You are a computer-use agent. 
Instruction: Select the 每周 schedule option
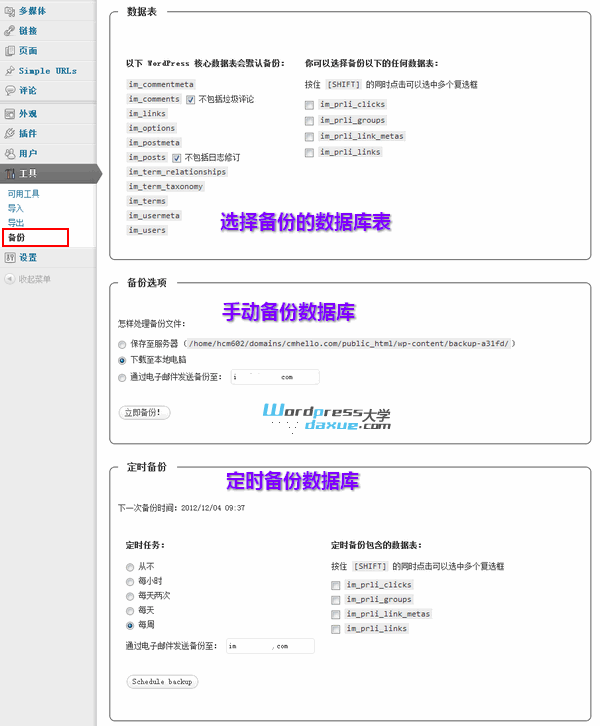point(130,626)
